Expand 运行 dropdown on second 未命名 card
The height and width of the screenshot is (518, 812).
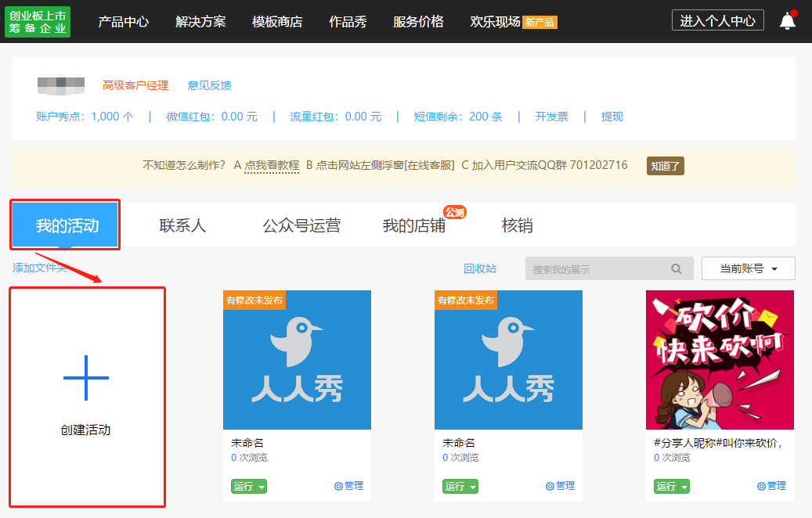pos(473,487)
